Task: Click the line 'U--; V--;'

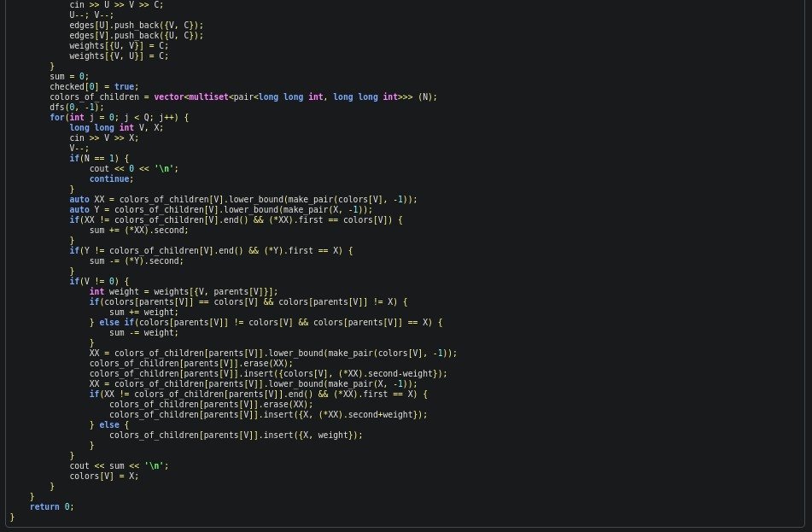Action: [x=91, y=15]
